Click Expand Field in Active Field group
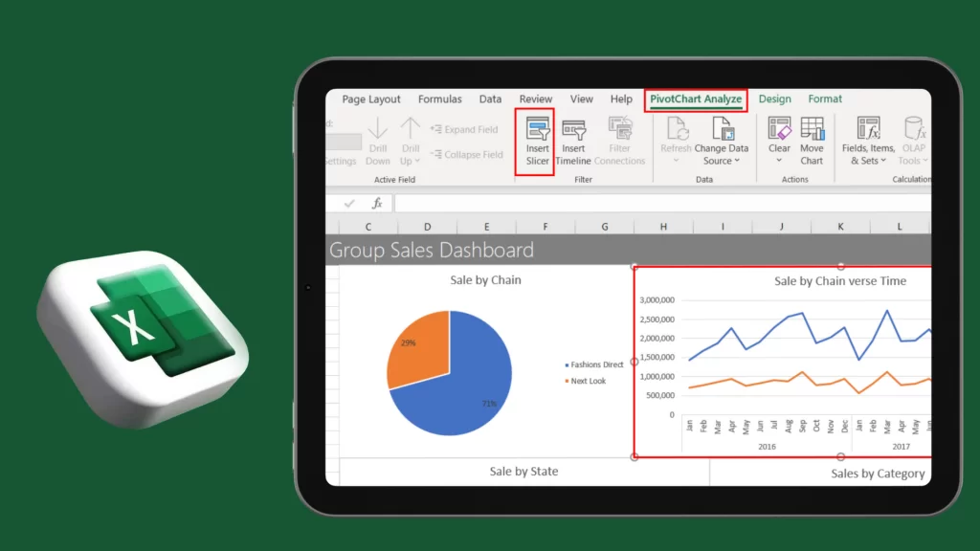The width and height of the screenshot is (980, 551). [466, 129]
